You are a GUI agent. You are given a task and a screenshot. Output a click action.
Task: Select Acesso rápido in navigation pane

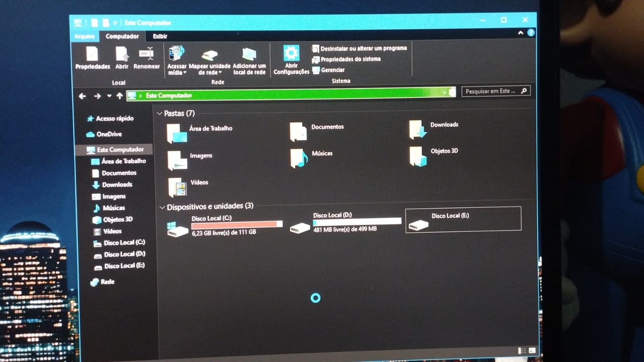click(110, 118)
